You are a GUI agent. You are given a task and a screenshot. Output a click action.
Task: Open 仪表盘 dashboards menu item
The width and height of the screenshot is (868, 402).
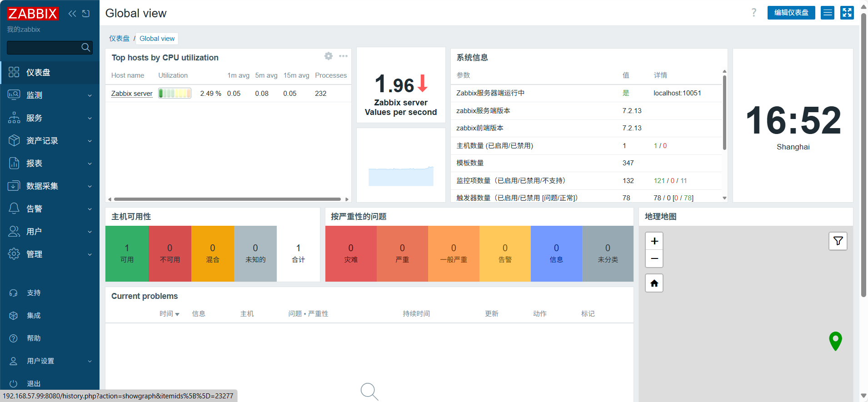click(x=50, y=73)
